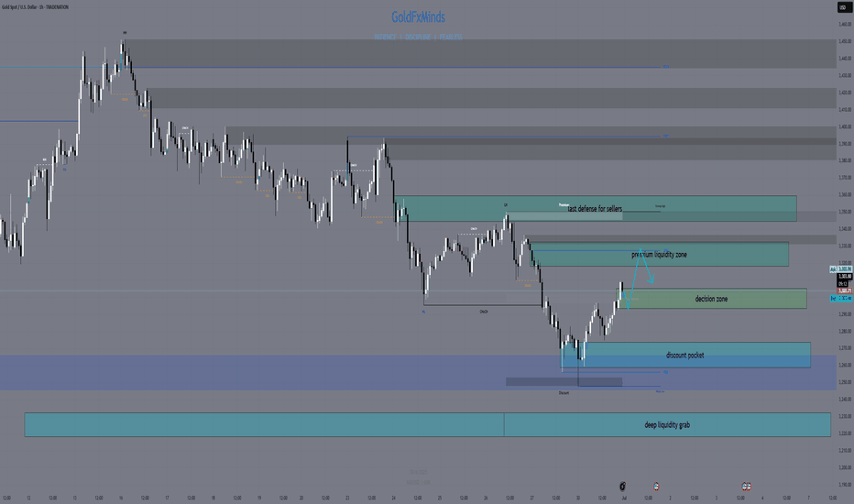The image size is (854, 504).
Task: Click the small 'Discount' label below the low
Action: point(564,393)
